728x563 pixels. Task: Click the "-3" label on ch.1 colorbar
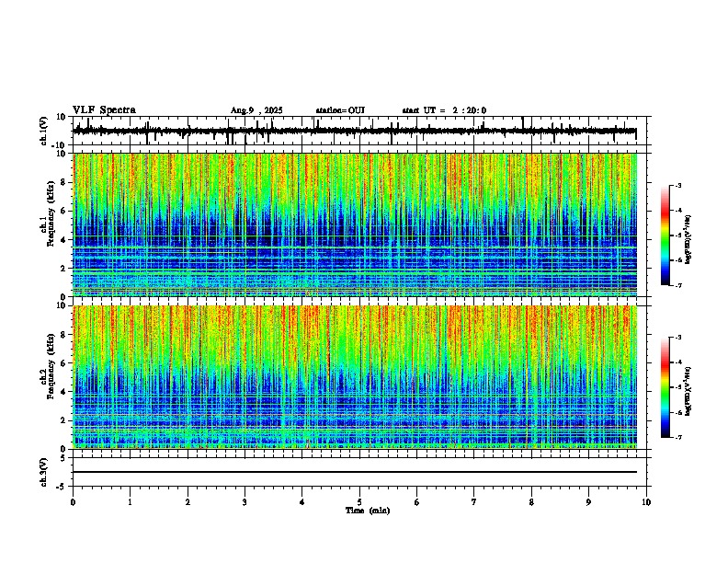[x=678, y=185]
